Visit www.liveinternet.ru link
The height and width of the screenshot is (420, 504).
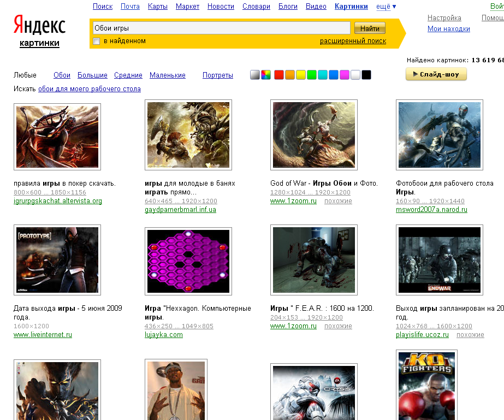tap(43, 334)
